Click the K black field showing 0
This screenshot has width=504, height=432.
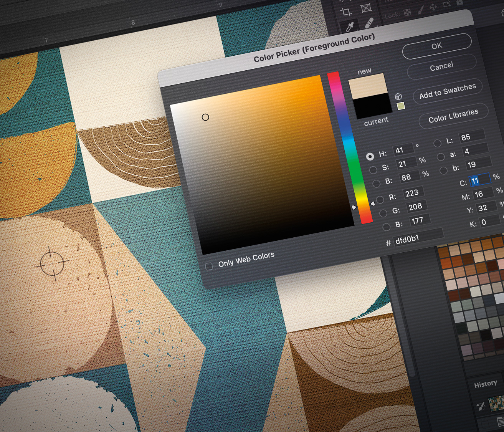pyautogui.click(x=490, y=221)
